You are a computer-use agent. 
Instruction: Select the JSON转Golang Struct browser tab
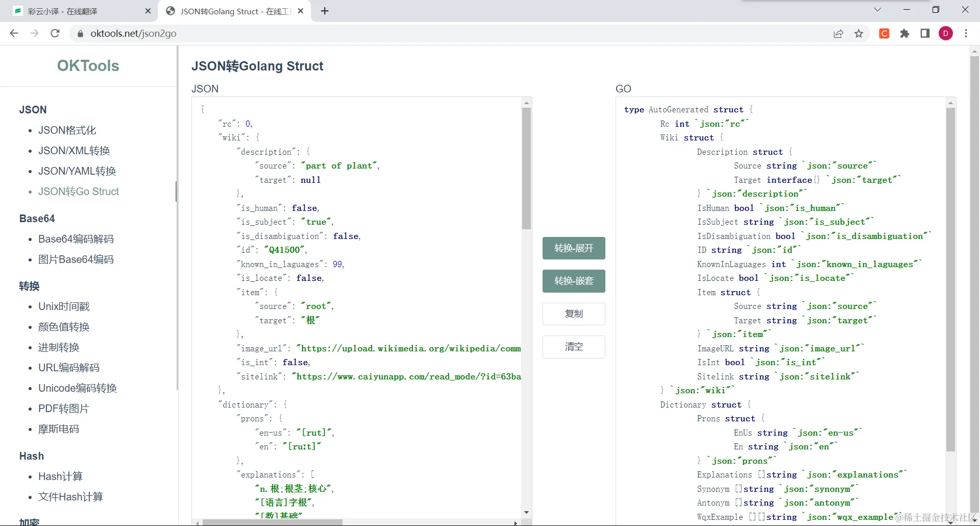235,11
